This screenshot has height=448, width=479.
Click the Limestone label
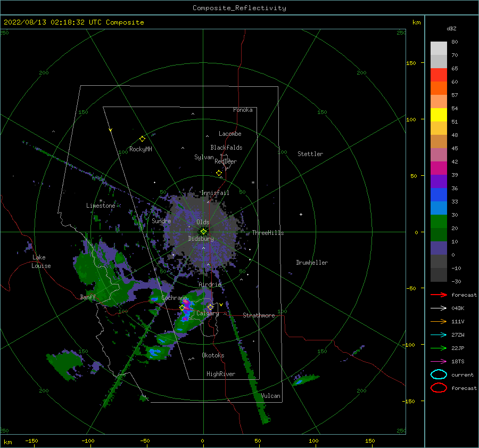(101, 206)
